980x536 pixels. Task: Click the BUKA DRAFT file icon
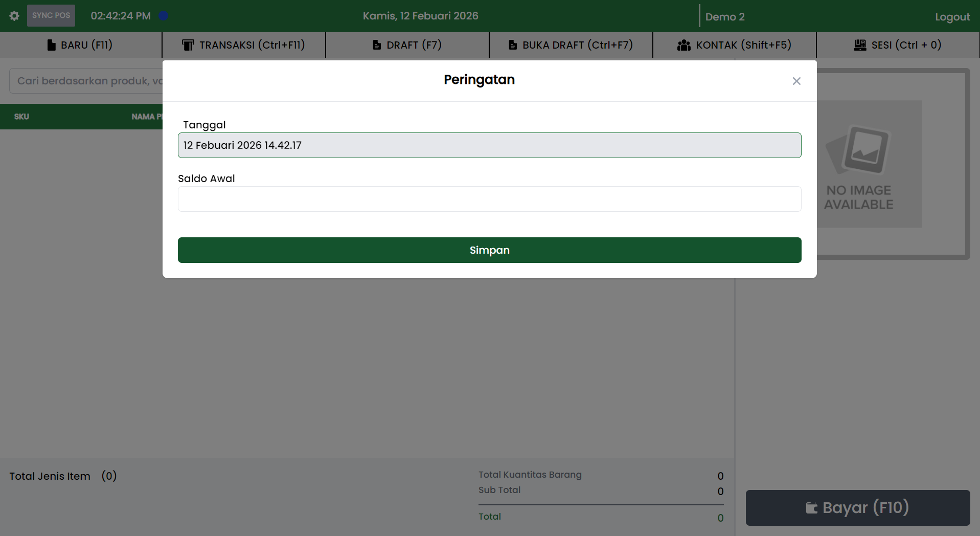click(512, 45)
